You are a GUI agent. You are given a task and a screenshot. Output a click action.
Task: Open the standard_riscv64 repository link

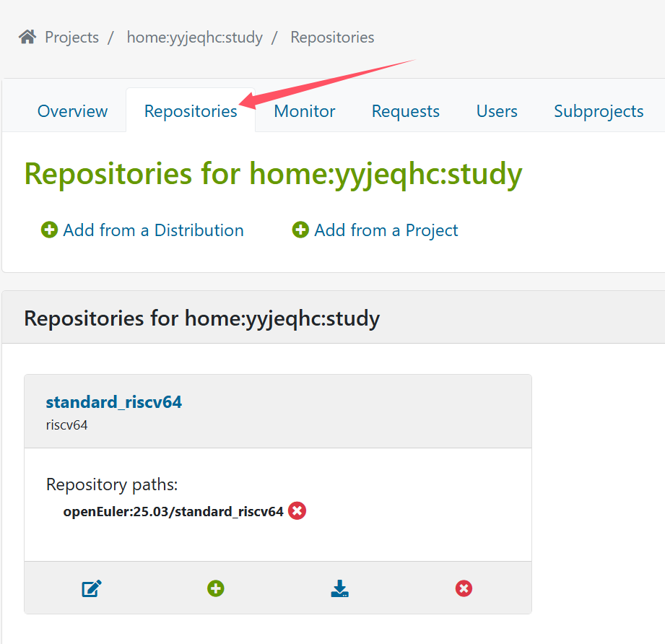114,402
